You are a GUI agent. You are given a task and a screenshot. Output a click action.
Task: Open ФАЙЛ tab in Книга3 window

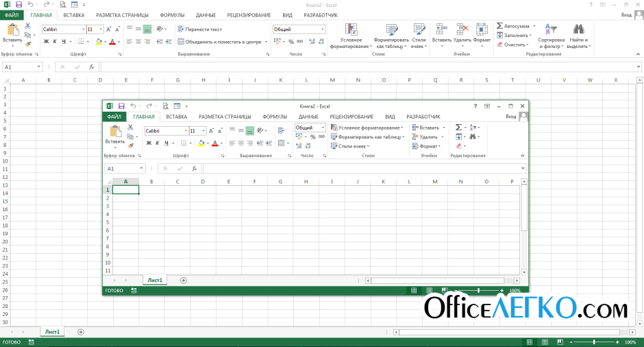12,15
